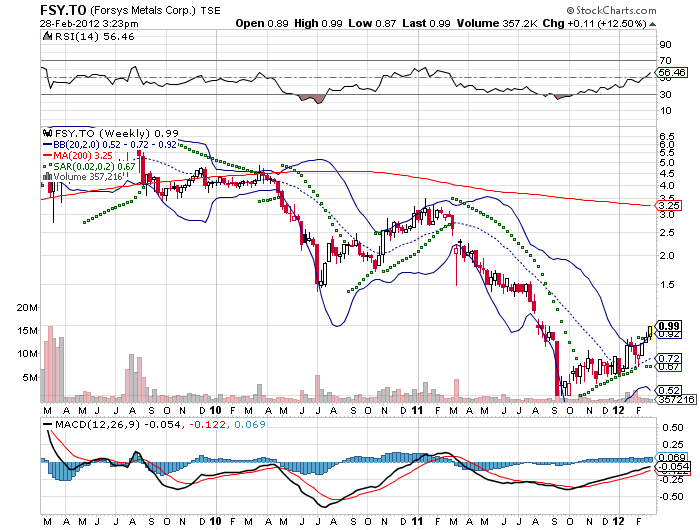Click the 0.72 middle Bollinger band tag

[668, 358]
